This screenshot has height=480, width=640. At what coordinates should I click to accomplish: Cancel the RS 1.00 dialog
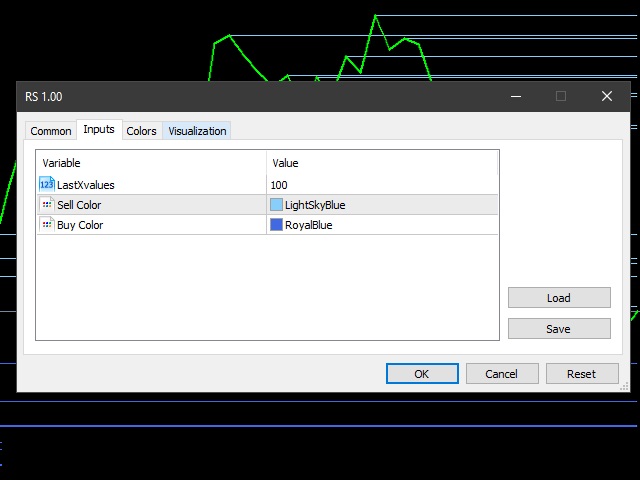(x=502, y=373)
